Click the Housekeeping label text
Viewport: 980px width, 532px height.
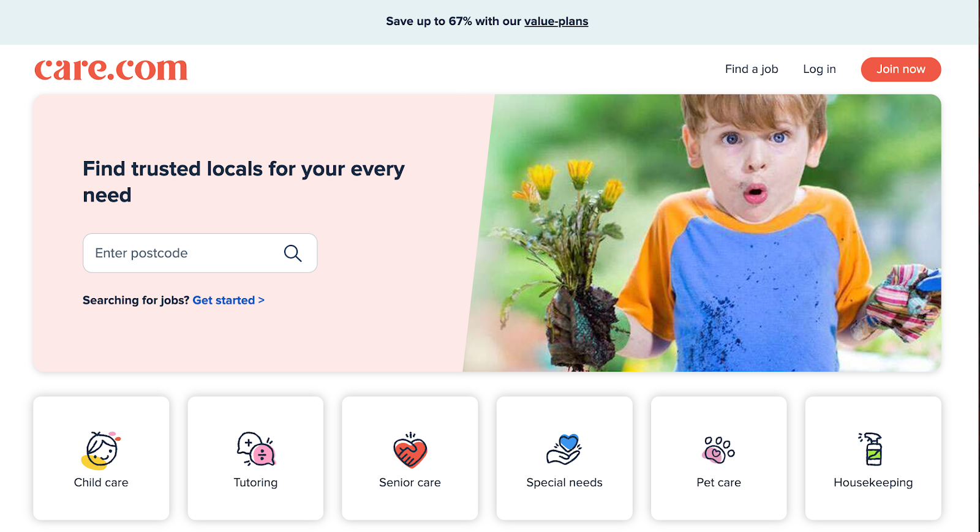873,482
